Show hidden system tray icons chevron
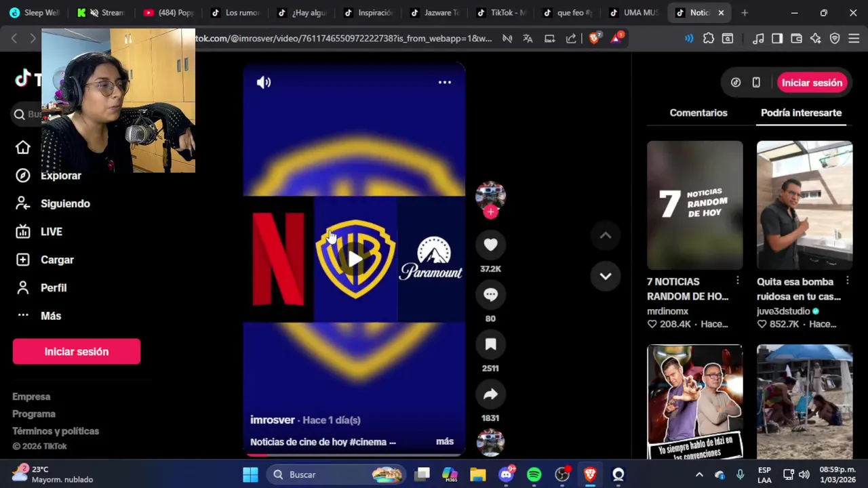 tap(699, 474)
